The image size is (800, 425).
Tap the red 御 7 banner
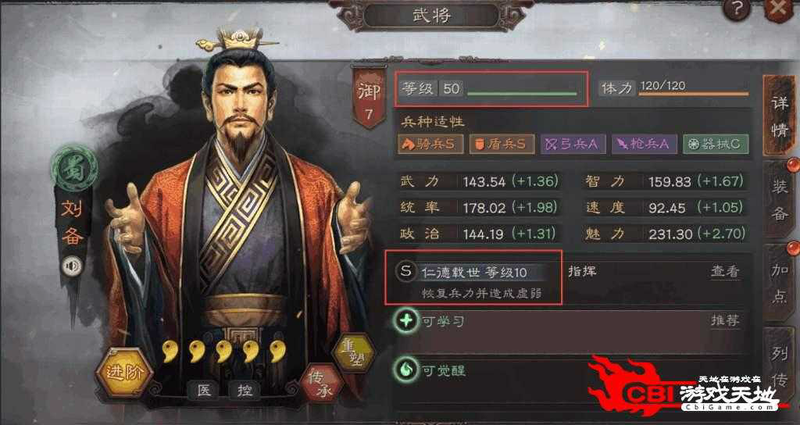[x=368, y=97]
